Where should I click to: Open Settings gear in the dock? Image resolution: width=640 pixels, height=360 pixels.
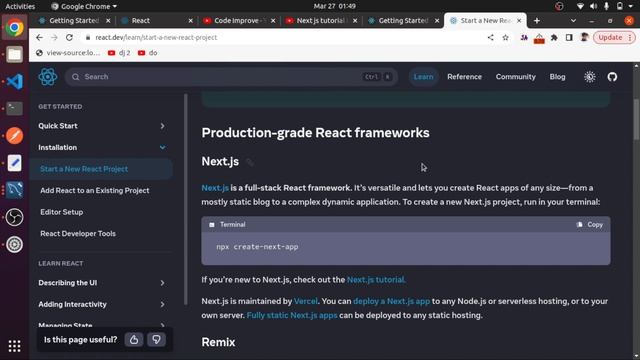pyautogui.click(x=14, y=244)
